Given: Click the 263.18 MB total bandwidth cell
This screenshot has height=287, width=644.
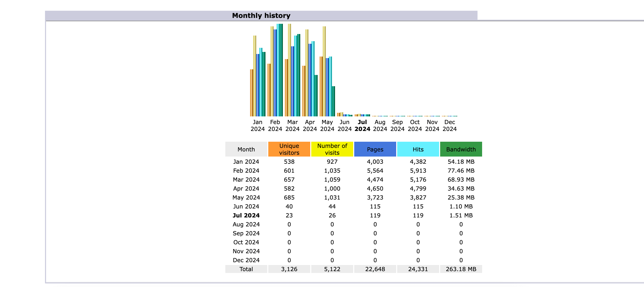Looking at the screenshot, I should click(461, 269).
